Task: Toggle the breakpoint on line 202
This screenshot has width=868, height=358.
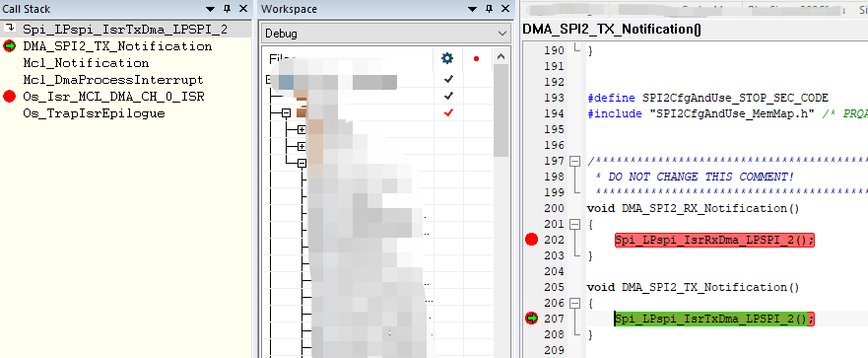Action: pyautogui.click(x=532, y=240)
